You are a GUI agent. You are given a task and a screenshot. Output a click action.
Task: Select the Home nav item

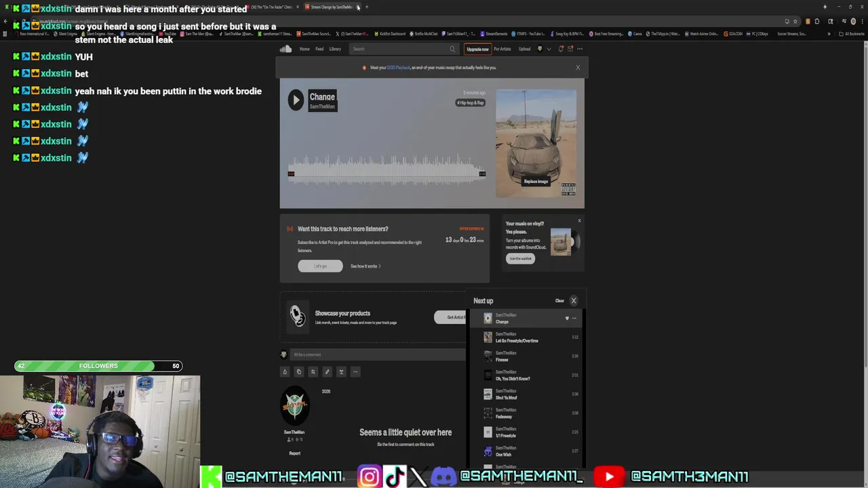click(304, 49)
